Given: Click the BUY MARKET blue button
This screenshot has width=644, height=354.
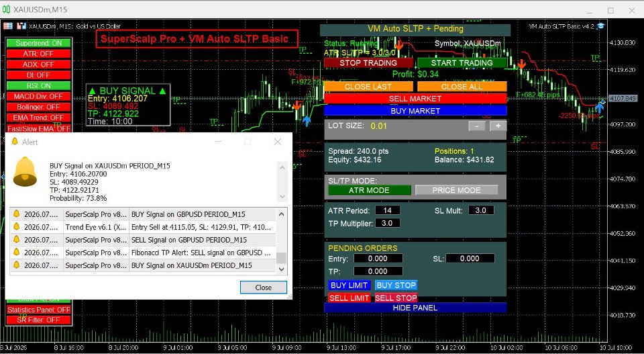Looking at the screenshot, I should (415, 111).
